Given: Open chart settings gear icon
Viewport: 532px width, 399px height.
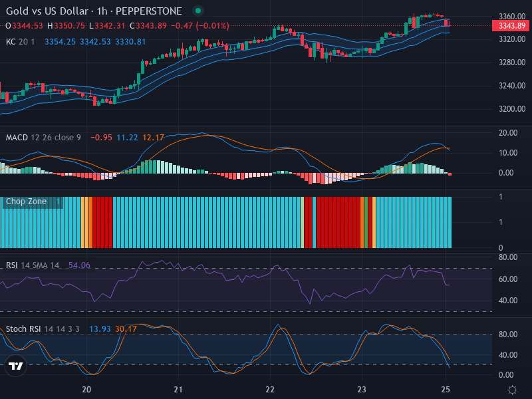Looking at the screenshot, I should [x=512, y=390].
